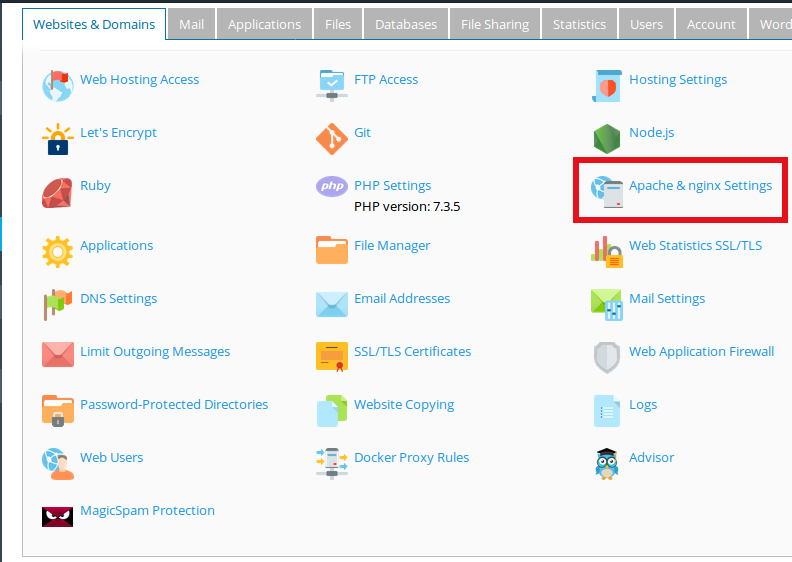Click the Email Addresses envelope icon
Viewport: 792px width, 562px height.
point(332,304)
